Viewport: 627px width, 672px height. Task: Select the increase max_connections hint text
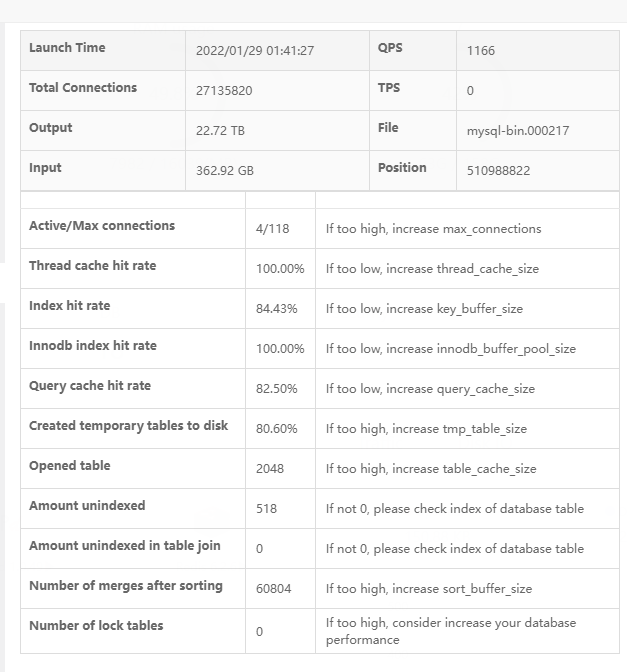point(433,228)
